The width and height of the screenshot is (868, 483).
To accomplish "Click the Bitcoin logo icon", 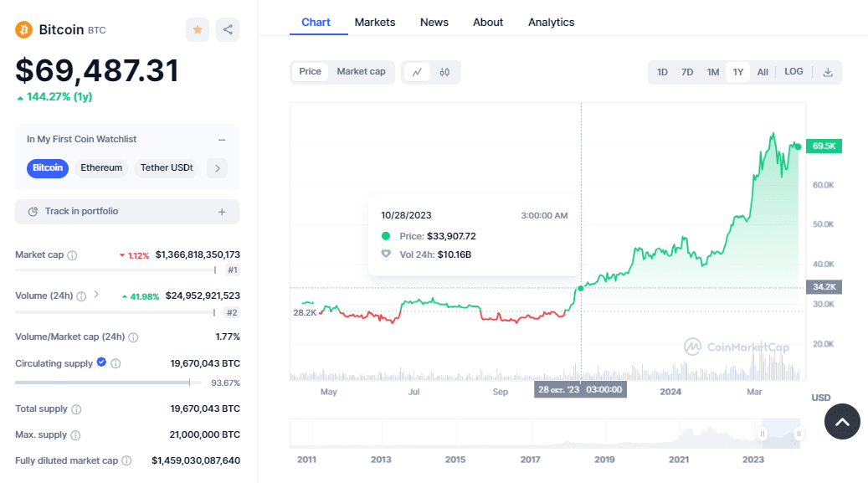I will (23, 29).
